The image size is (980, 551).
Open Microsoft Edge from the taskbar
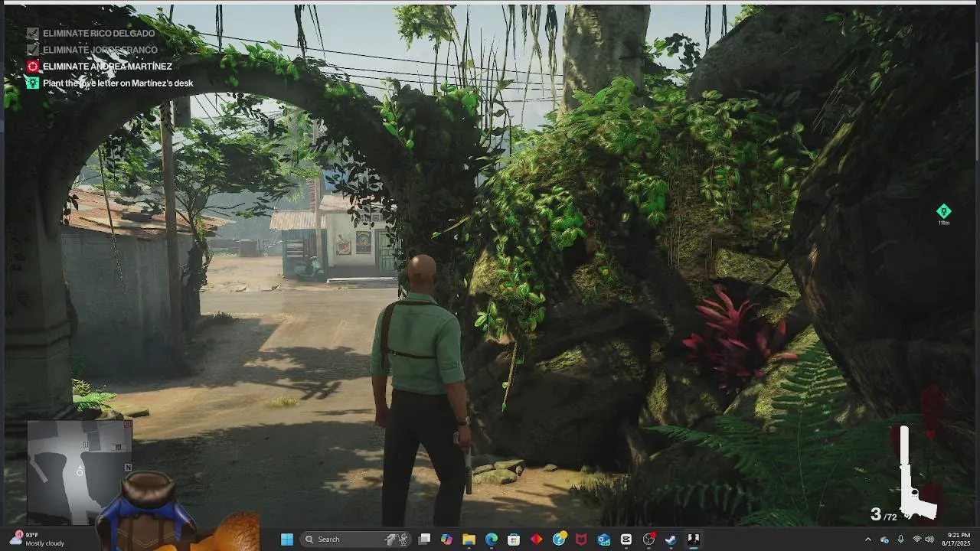[492, 539]
